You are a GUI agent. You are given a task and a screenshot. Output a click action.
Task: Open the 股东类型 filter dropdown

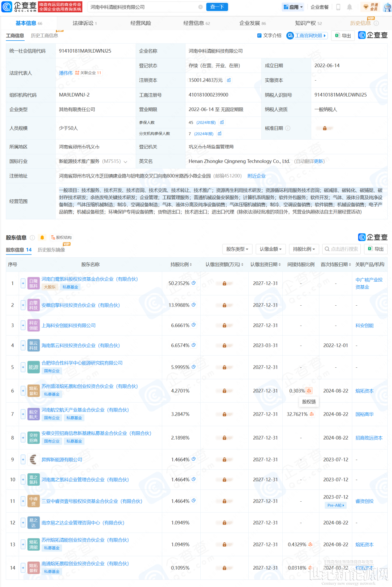[237, 249]
